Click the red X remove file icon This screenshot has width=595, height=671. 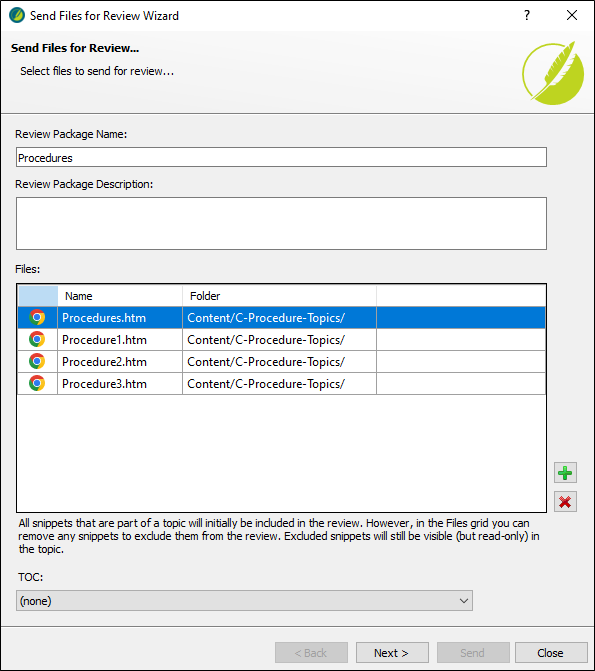coord(565,502)
